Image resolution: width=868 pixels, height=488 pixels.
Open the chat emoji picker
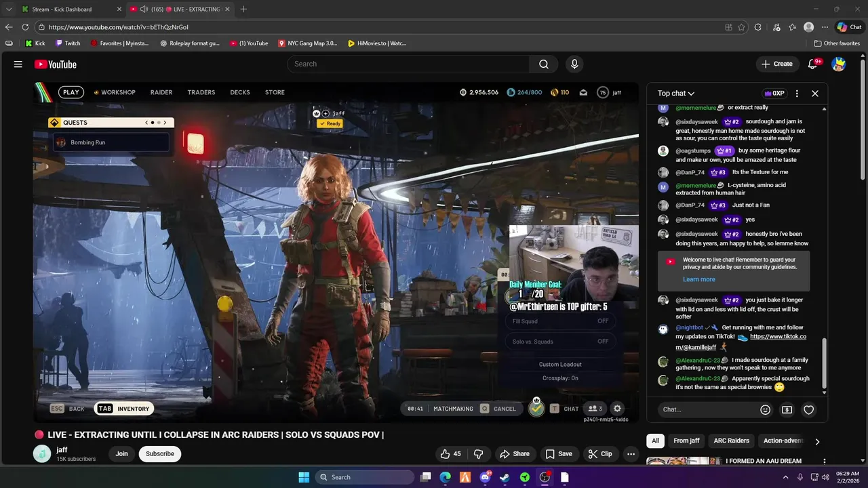click(x=766, y=409)
